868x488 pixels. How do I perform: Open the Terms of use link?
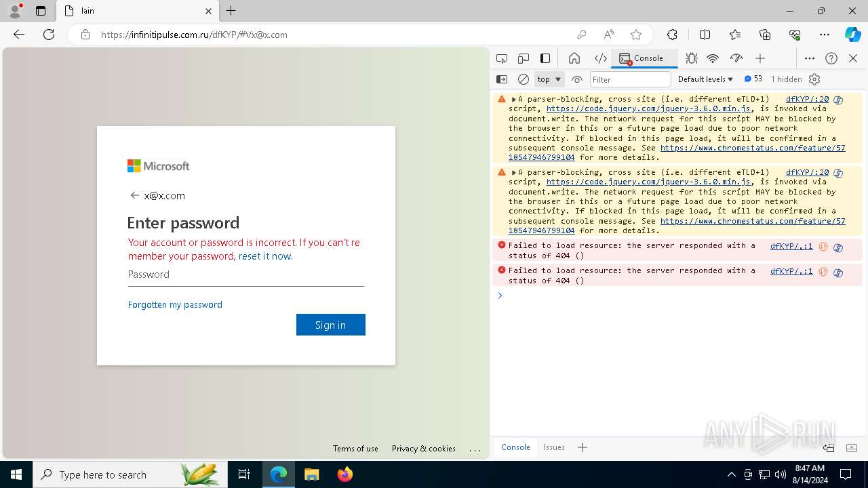[355, 449]
